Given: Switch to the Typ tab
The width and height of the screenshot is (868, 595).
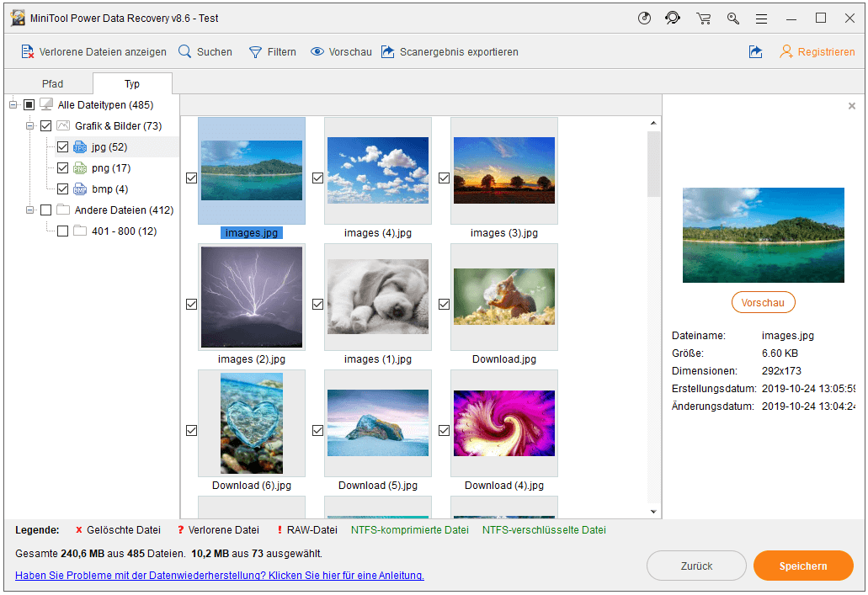Looking at the screenshot, I should pyautogui.click(x=132, y=83).
